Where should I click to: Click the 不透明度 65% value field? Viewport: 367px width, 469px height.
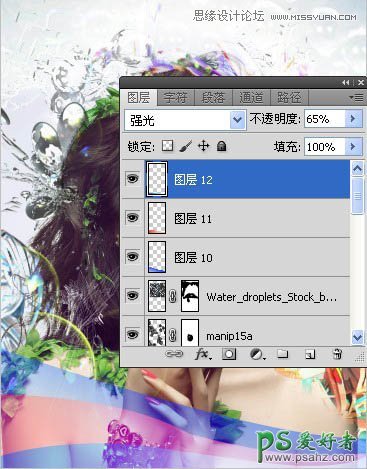(324, 119)
